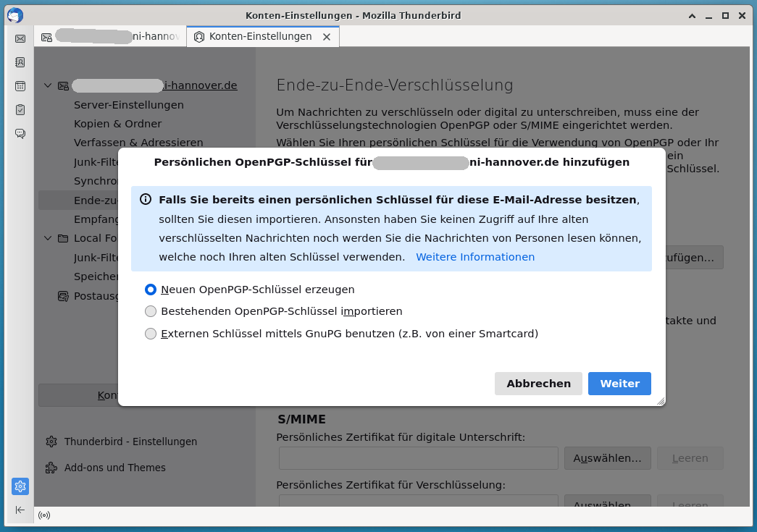Open Kopien & Ordner settings
Image resolution: width=757 pixels, height=532 pixels.
(118, 124)
